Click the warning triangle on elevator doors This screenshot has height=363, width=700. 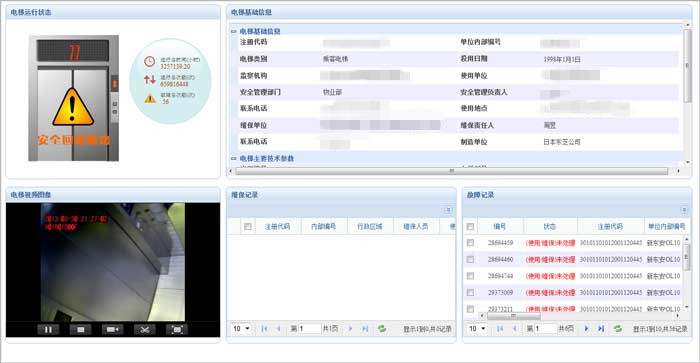pos(73,107)
